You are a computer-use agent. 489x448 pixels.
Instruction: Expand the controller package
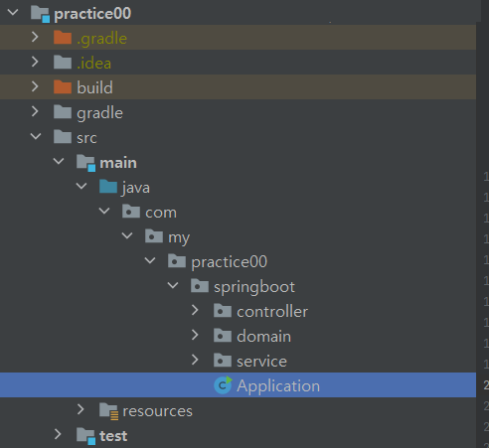tap(195, 310)
